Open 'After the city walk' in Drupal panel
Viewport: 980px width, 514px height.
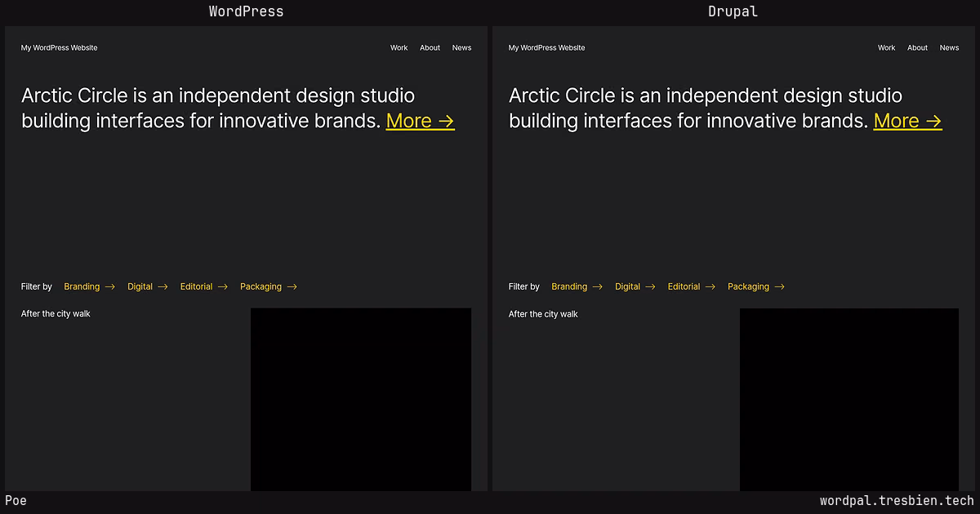tap(543, 314)
